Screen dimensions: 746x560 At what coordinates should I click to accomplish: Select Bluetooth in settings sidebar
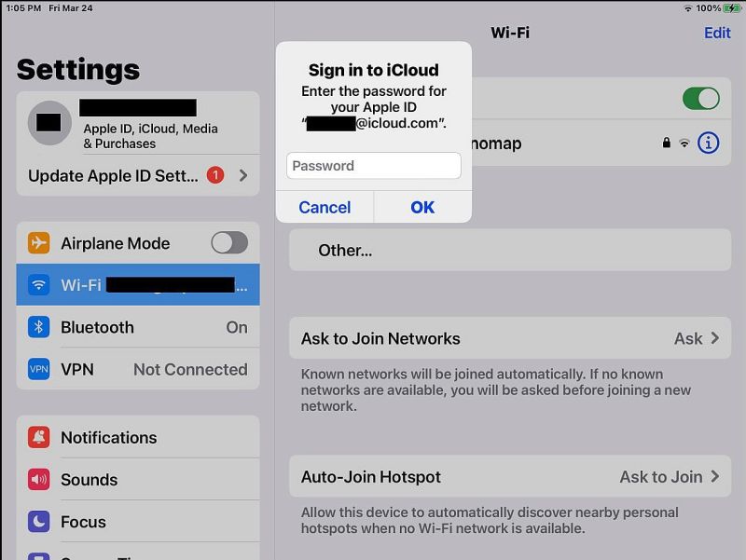pos(138,327)
